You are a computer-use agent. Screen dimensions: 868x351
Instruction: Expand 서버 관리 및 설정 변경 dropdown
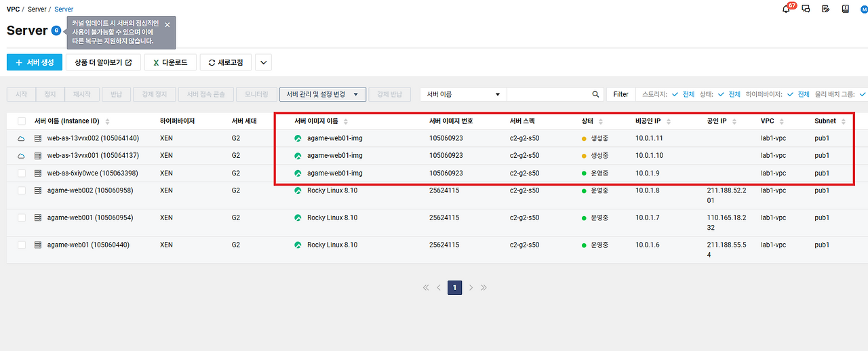323,94
